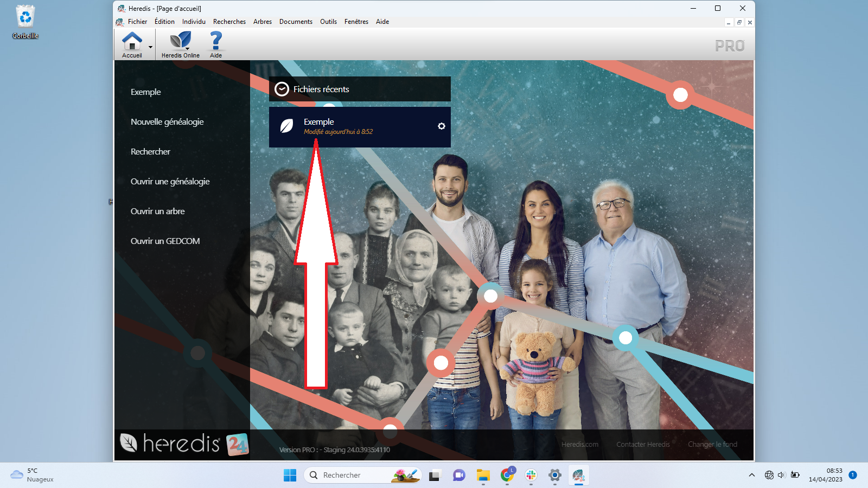The height and width of the screenshot is (488, 868).
Task: Choose Ouvrir une généalogie
Action: [x=170, y=182]
